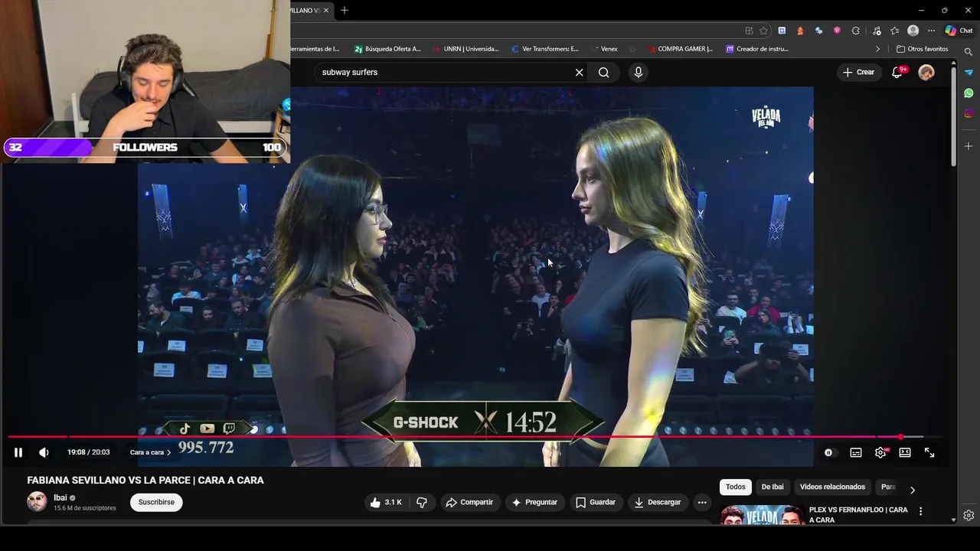
Task: Mute the video volume speaker icon
Action: 44,452
